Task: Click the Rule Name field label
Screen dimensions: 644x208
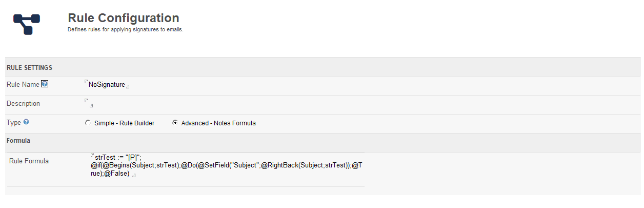Action: pos(23,84)
